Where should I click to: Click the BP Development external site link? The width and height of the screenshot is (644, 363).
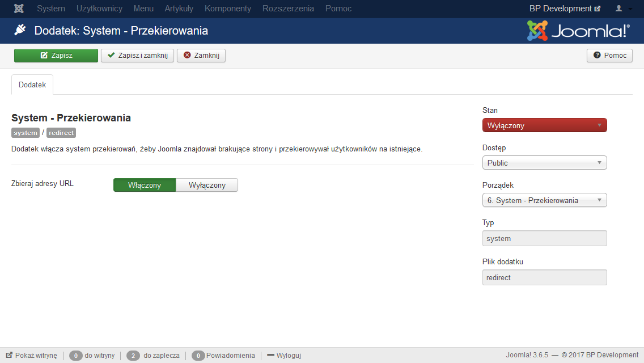coord(564,9)
